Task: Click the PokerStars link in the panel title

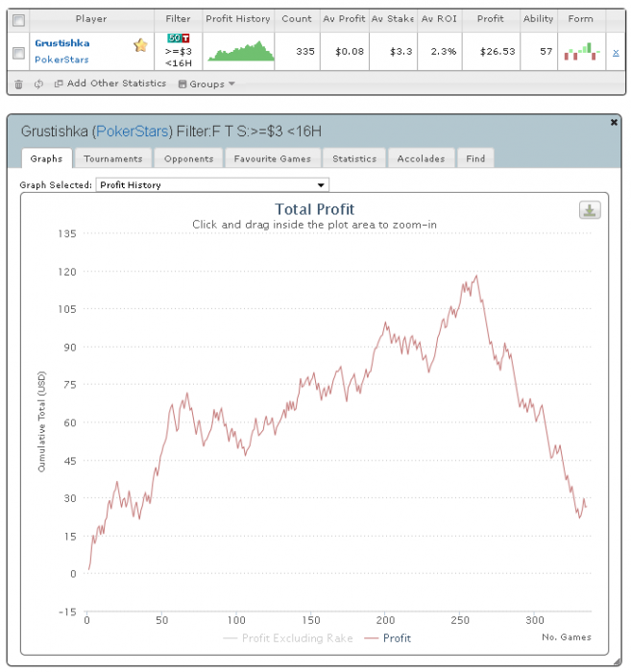Action: click(133, 132)
